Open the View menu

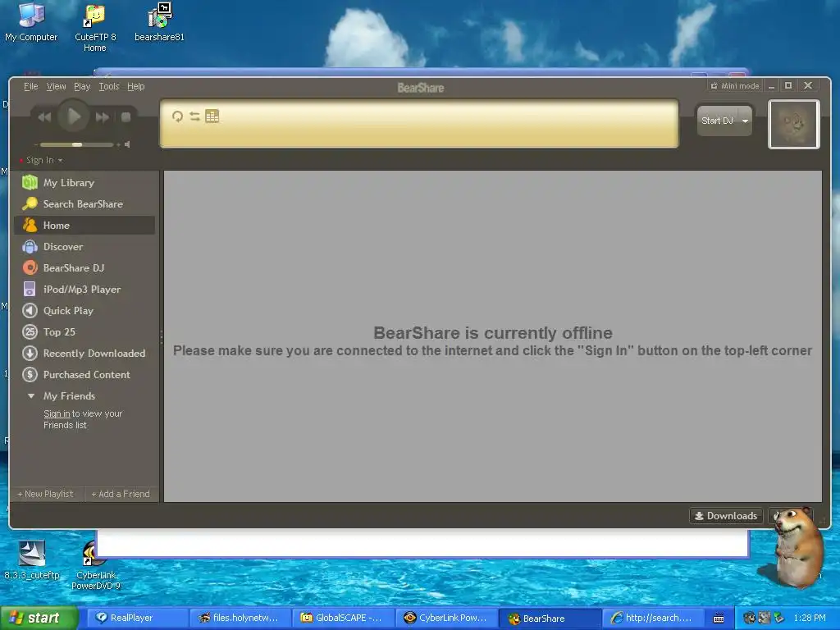click(57, 86)
